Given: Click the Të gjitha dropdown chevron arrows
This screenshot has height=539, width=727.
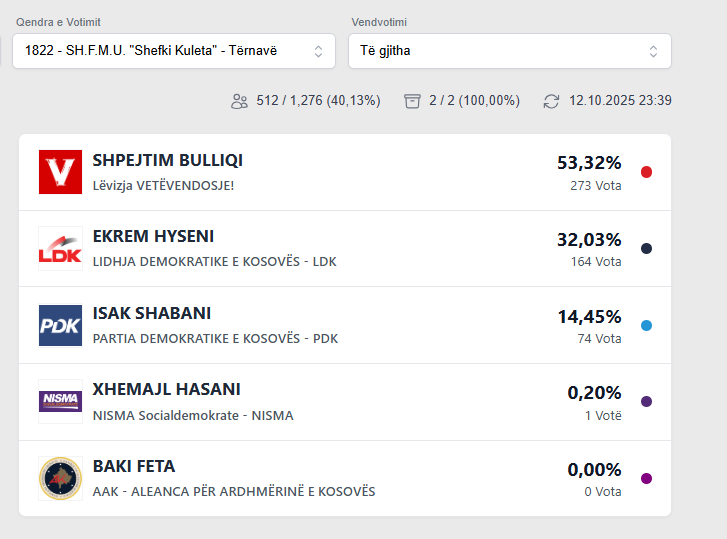Looking at the screenshot, I should click(653, 51).
